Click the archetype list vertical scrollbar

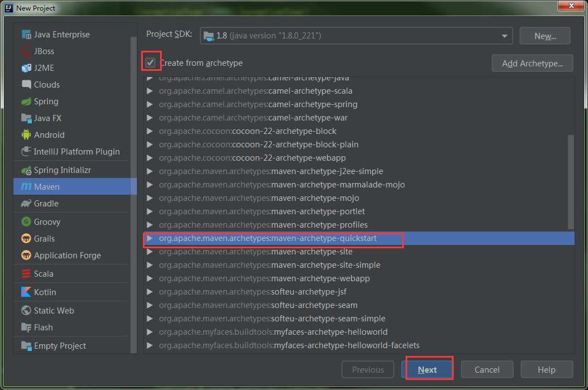coord(571,182)
